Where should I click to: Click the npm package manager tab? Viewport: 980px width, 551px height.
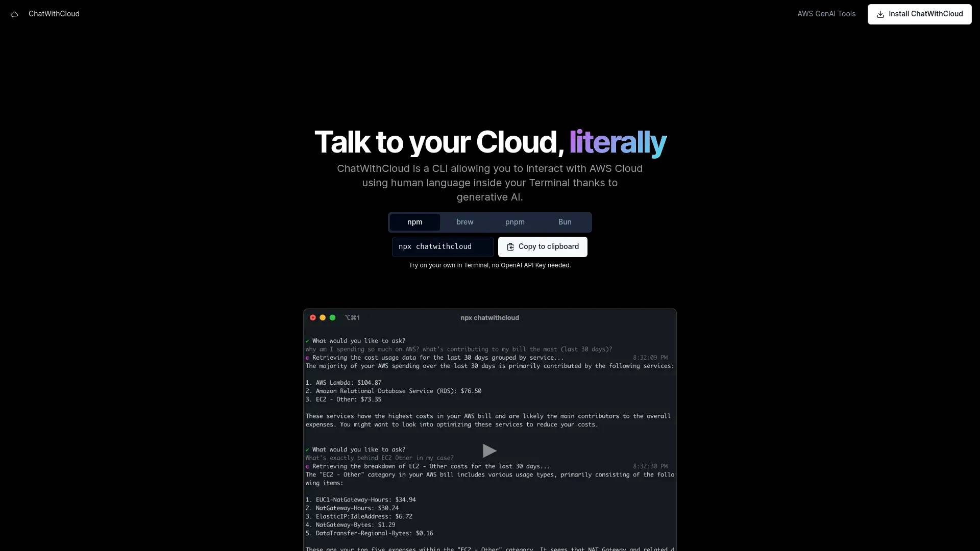[x=414, y=222]
